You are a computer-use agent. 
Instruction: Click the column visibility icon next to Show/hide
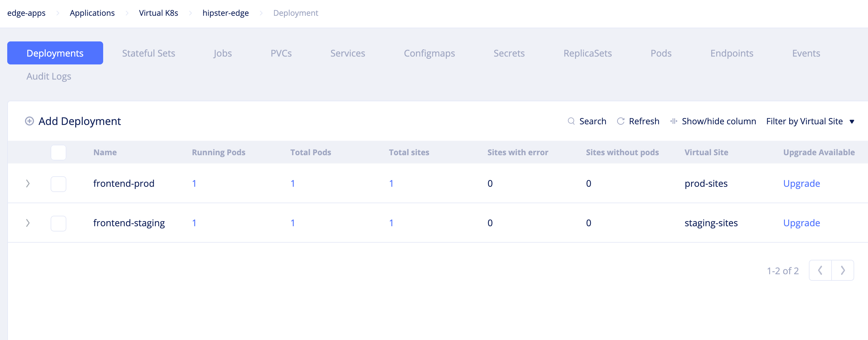click(674, 121)
